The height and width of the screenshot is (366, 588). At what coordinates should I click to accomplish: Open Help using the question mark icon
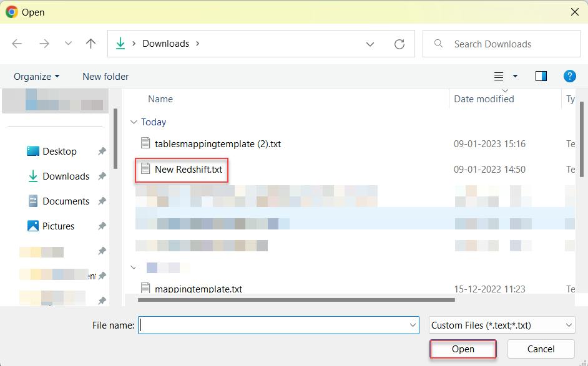tap(569, 76)
